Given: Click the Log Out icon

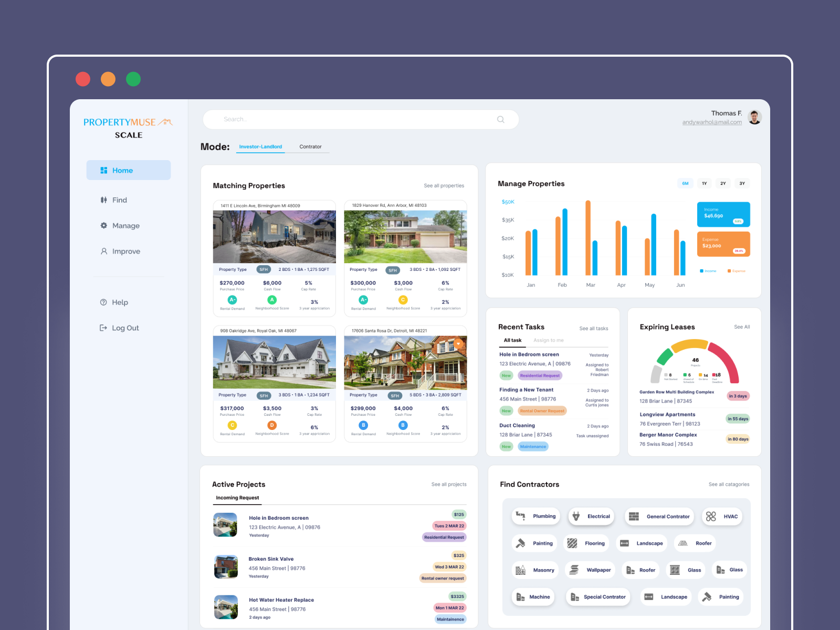Looking at the screenshot, I should [103, 328].
